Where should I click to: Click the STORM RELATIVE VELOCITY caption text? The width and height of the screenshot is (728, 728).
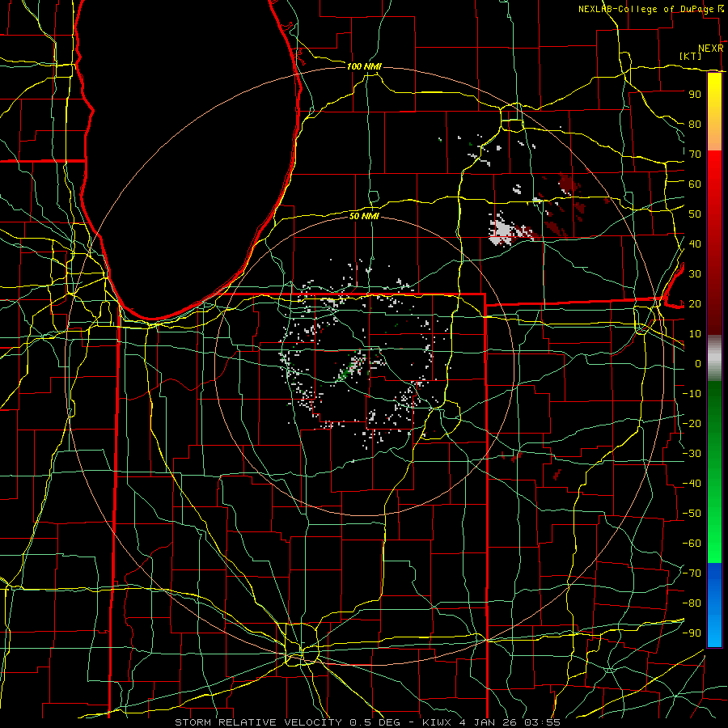coord(258,722)
